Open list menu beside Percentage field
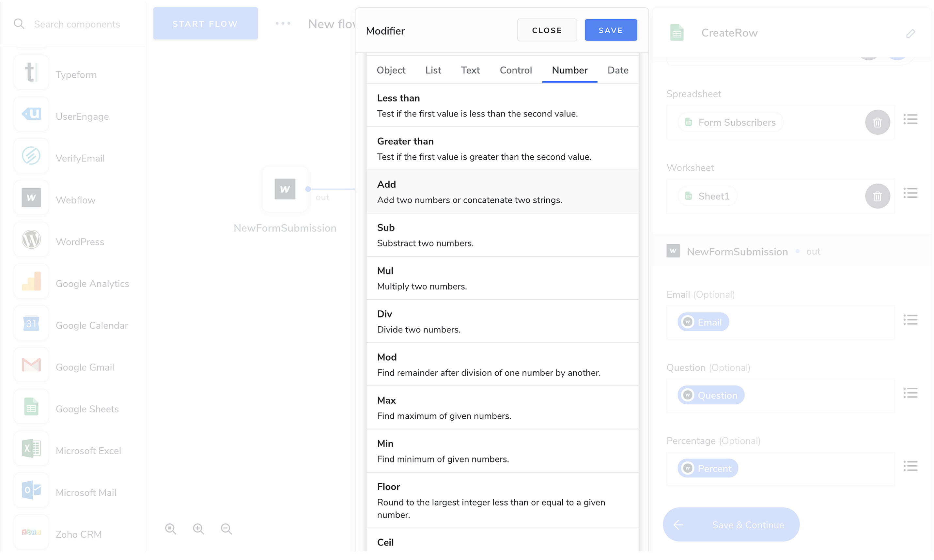The height and width of the screenshot is (560, 934). click(x=910, y=466)
